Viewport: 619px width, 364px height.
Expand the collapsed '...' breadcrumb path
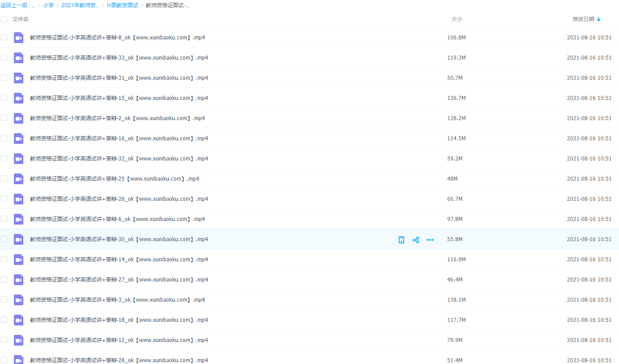click(x=33, y=5)
